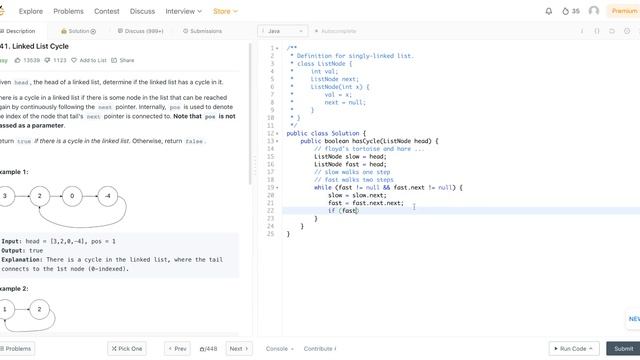
Task: Click the editor info icon
Action: [x=582, y=31]
